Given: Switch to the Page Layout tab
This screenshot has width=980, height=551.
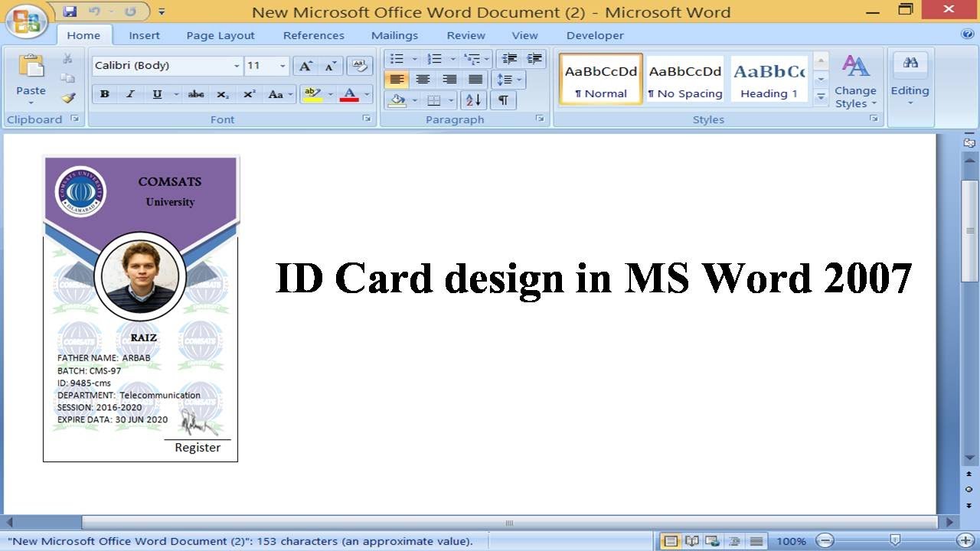Looking at the screenshot, I should (x=220, y=35).
